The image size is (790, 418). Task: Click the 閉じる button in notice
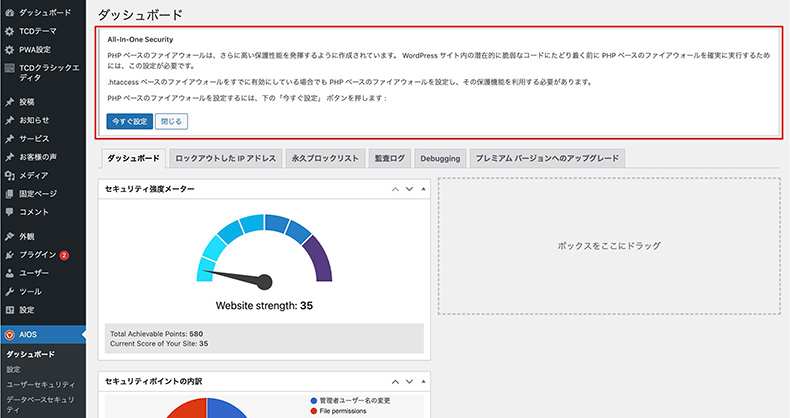(171, 121)
